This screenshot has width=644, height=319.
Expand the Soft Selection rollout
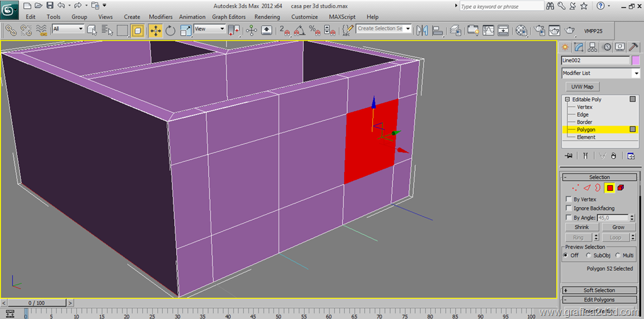(x=599, y=290)
